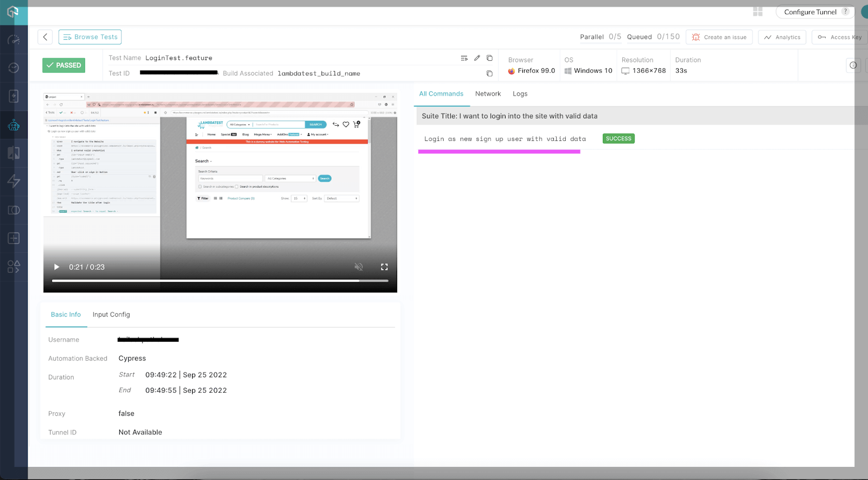The width and height of the screenshot is (868, 480).
Task: Open the visual comparison sidebar icon
Action: [x=14, y=153]
